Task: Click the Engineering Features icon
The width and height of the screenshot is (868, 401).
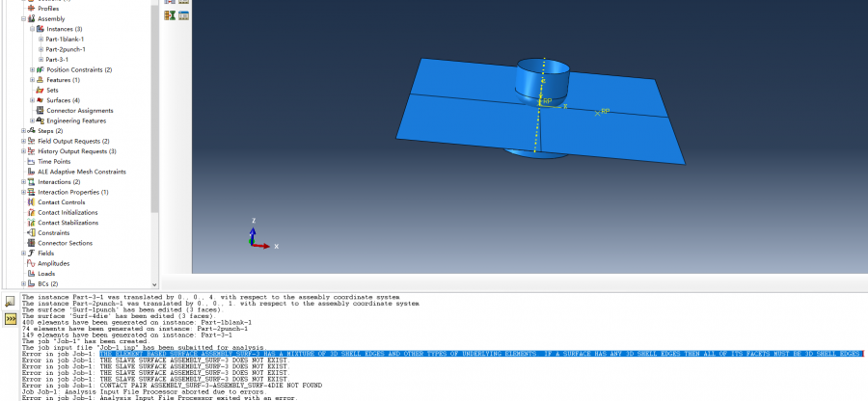Action: tap(40, 120)
